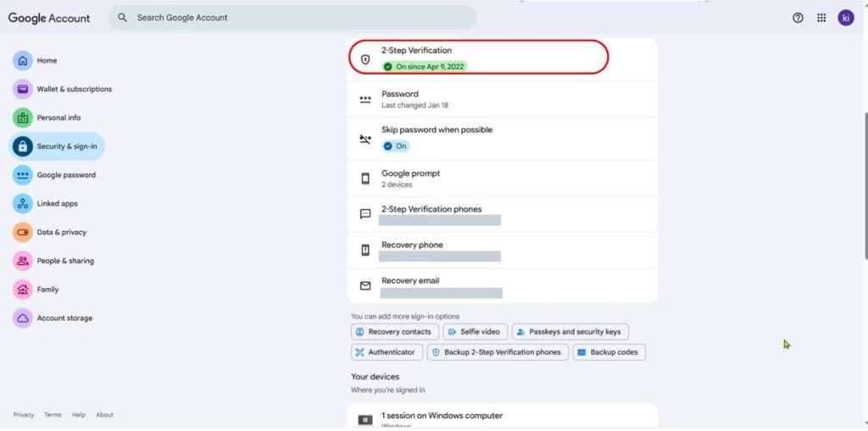Open the Google apps grid icon
The height and width of the screenshot is (431, 868).
pyautogui.click(x=821, y=18)
